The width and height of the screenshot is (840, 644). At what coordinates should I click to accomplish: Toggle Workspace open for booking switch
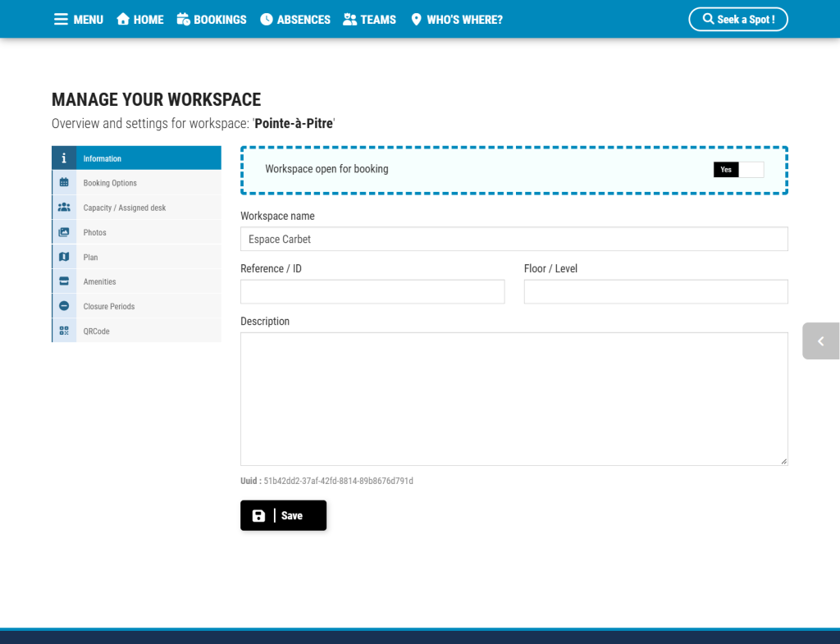pyautogui.click(x=738, y=169)
